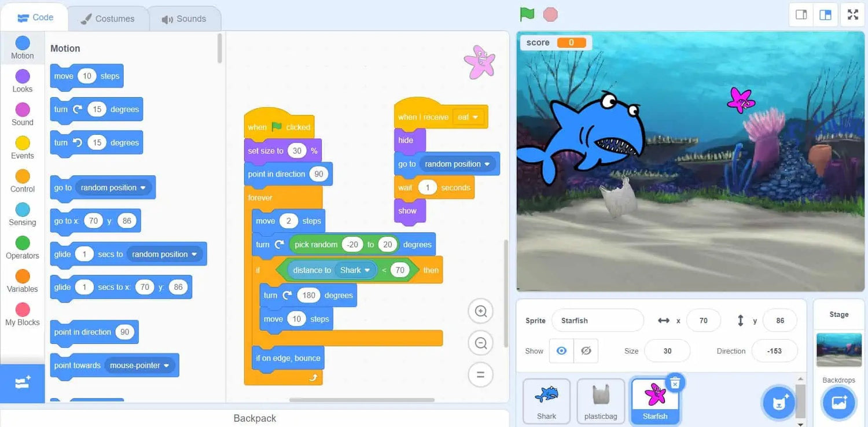Expand the Shark dropdown in distance block
The height and width of the screenshot is (427, 868).
(367, 270)
